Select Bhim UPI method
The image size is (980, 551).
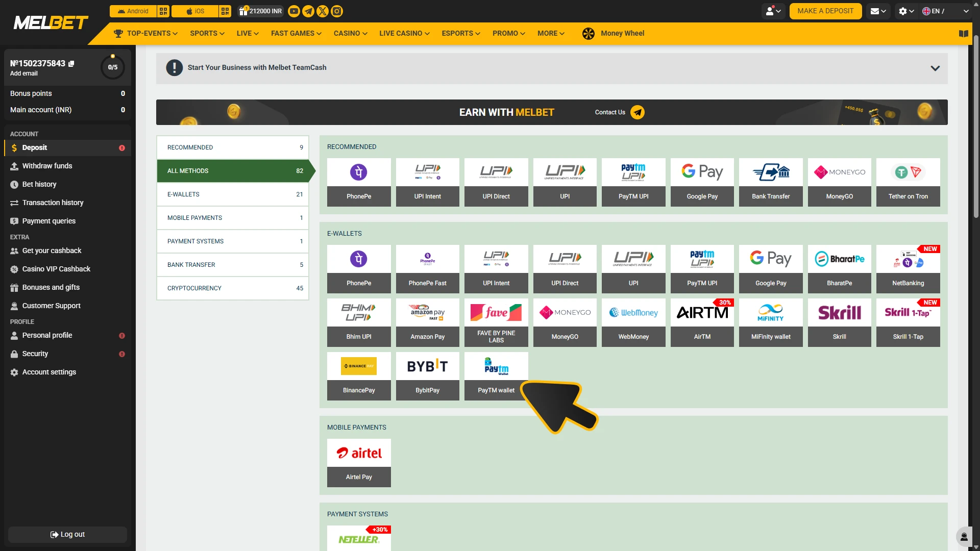[359, 322]
